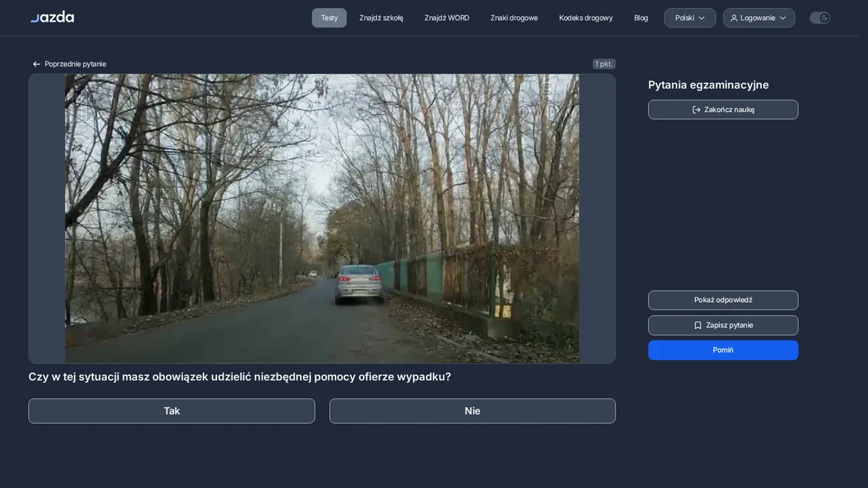Open the Logowanie dropdown
Screen dimensions: 868x488
(759, 18)
